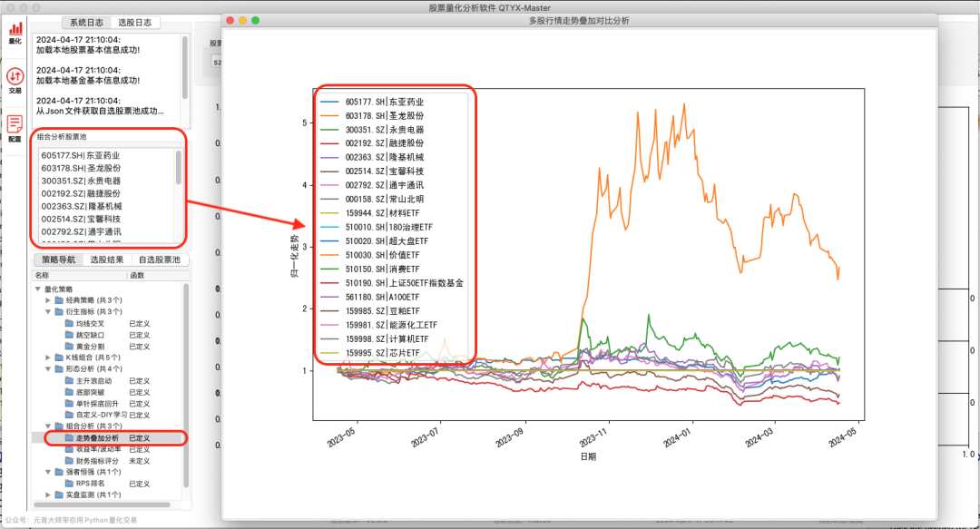Click the system log vertical scrollbar
Image resolution: width=980 pixels, height=529 pixels.
coord(185,67)
